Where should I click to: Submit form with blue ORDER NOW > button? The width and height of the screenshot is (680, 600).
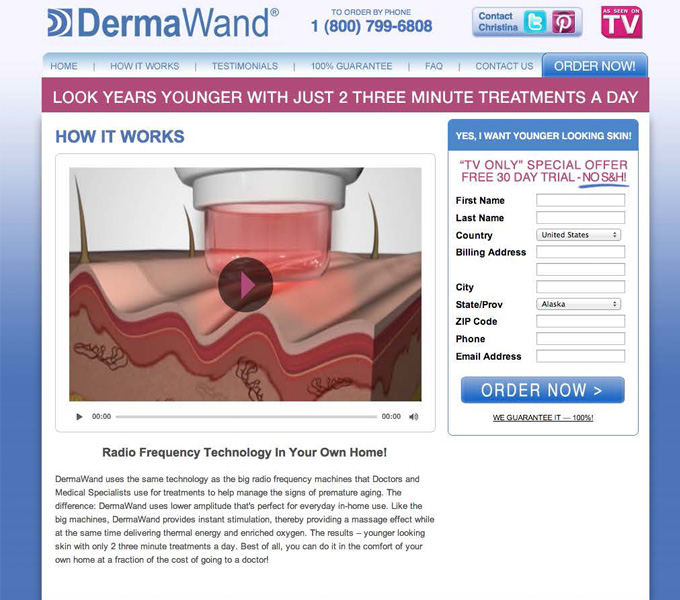pyautogui.click(x=543, y=390)
